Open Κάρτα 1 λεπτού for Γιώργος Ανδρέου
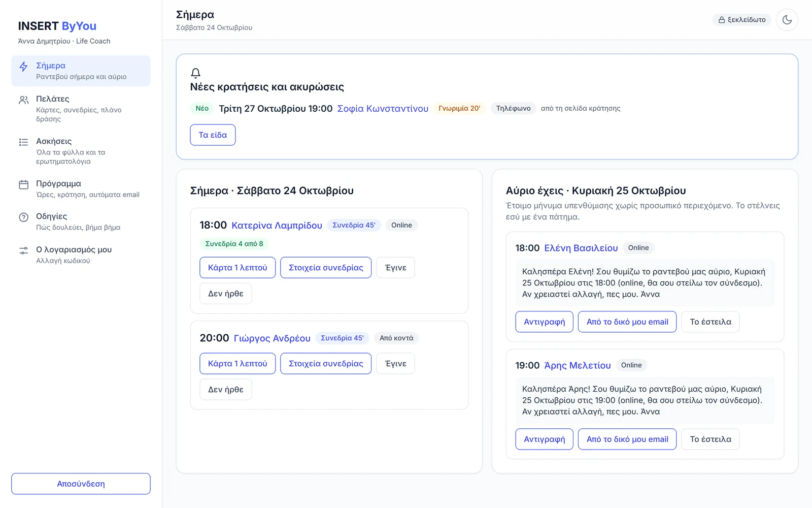The width and height of the screenshot is (812, 508). point(238,364)
